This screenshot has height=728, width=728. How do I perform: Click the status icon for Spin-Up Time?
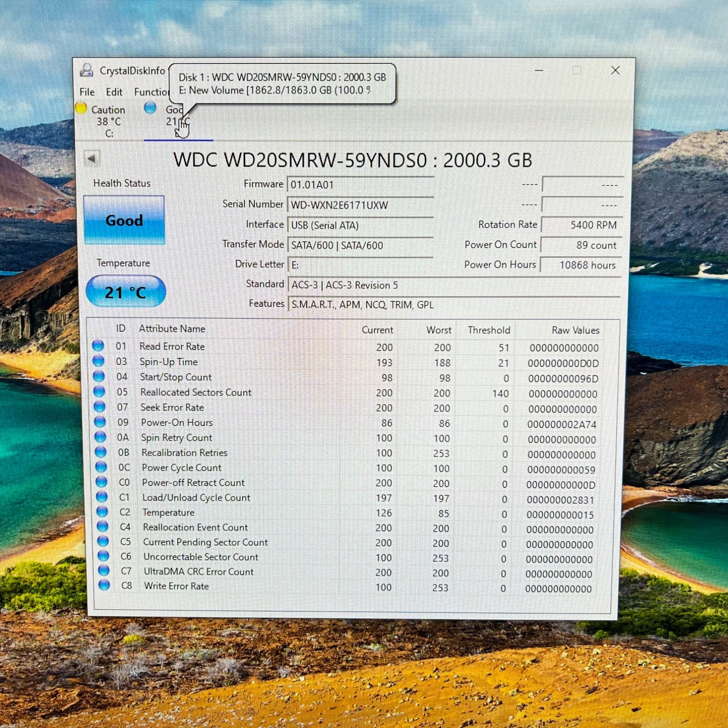coord(99,361)
